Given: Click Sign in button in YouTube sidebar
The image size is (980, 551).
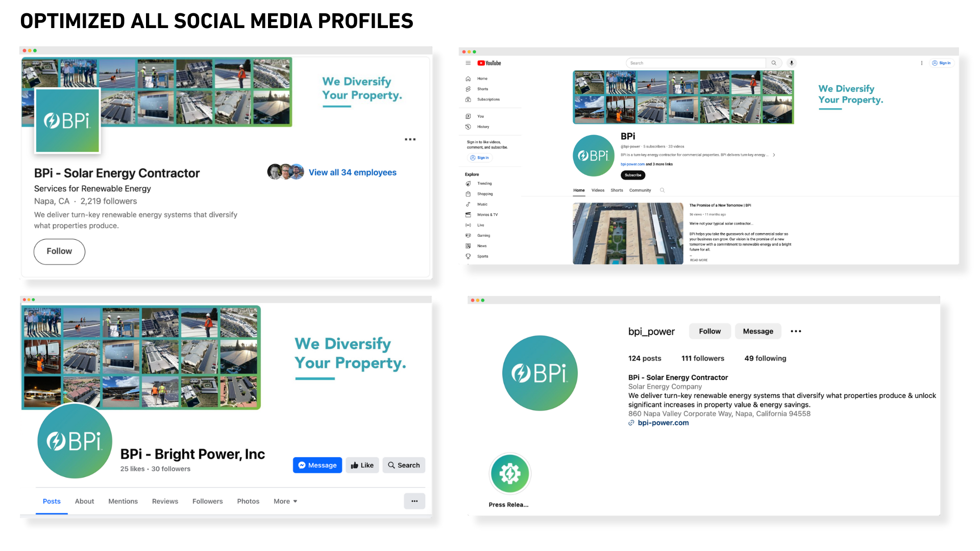Looking at the screenshot, I should [x=480, y=158].
